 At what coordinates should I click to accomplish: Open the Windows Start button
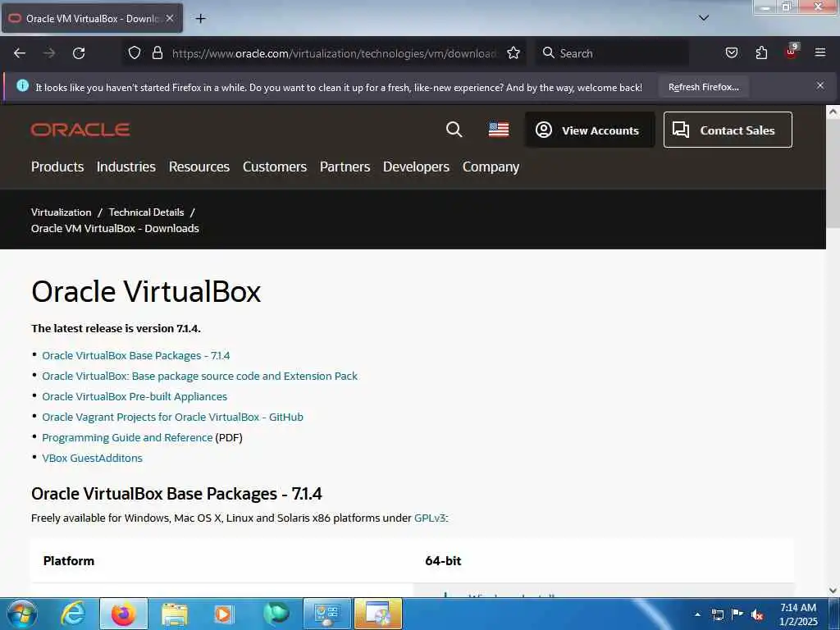coord(22,614)
